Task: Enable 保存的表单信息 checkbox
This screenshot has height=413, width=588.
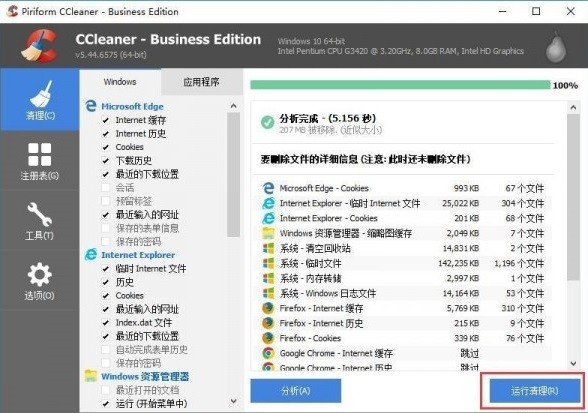Action: click(106, 228)
